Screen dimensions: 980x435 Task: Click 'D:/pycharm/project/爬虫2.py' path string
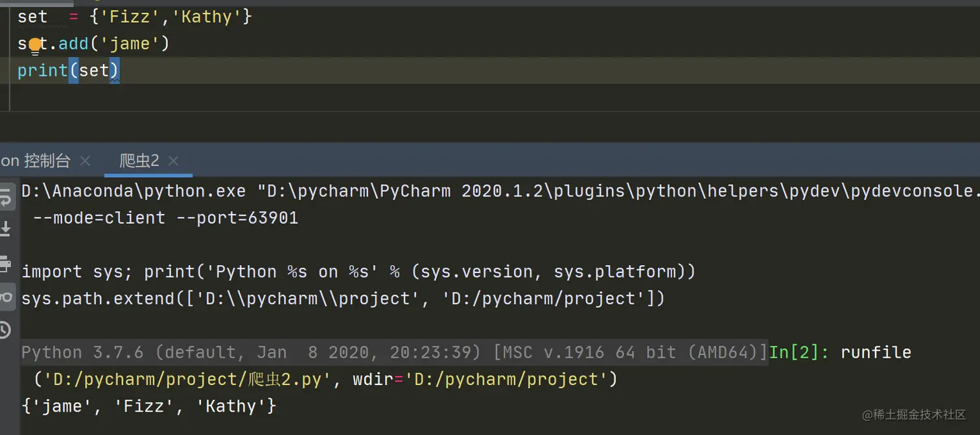187,379
